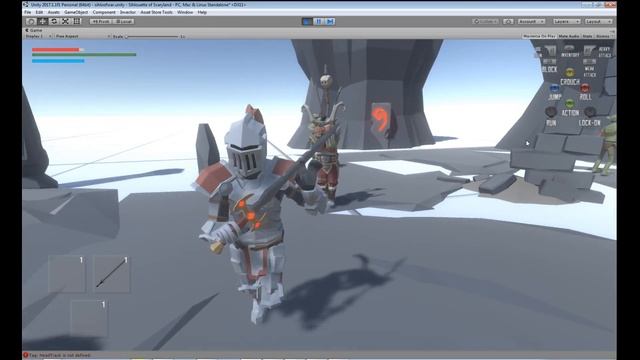Click the Step frame button
Image resolution: width=640 pixels, height=360 pixels.
[330, 21]
